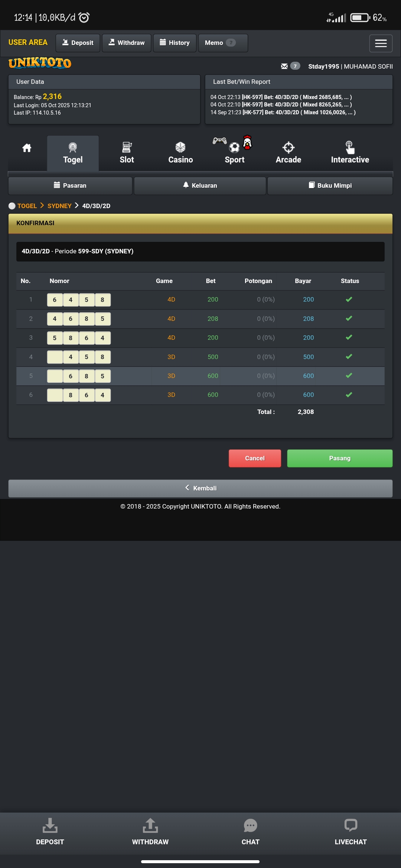401x868 pixels.
Task: Tap the Slot machine icon
Action: [x=127, y=148]
